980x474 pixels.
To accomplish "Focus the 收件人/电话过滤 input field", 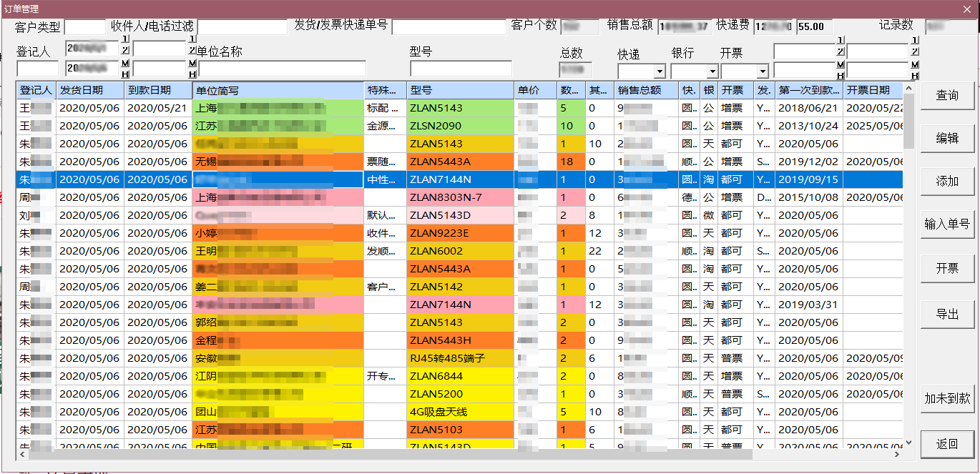I will pos(242,27).
